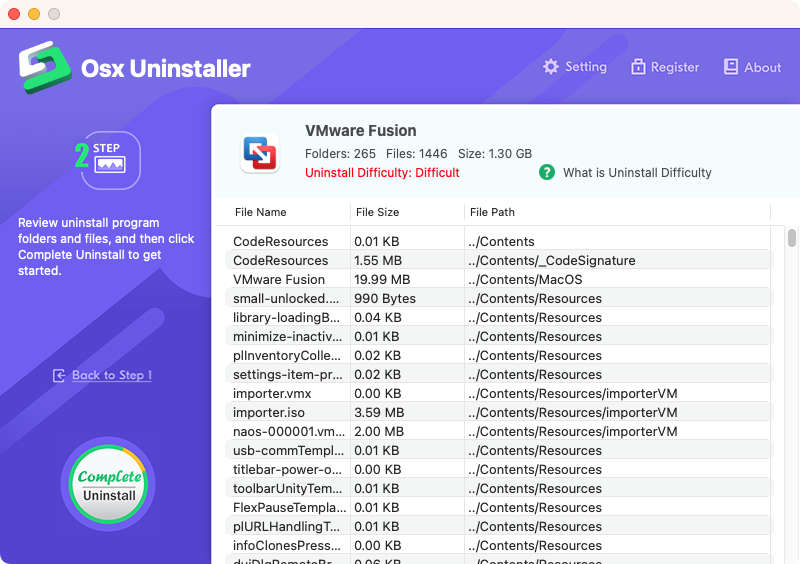Click the Step 2 indicator icon

click(108, 160)
